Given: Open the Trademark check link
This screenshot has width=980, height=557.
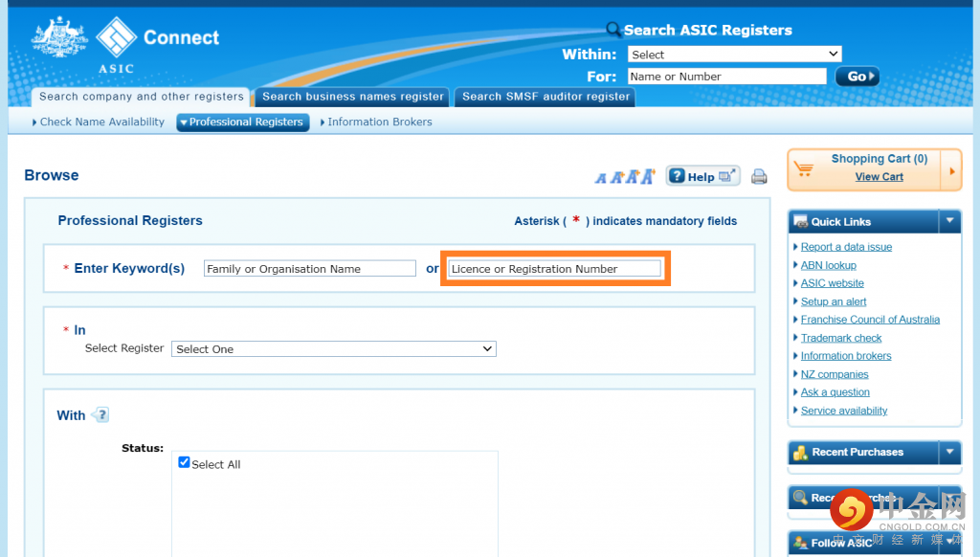Looking at the screenshot, I should tap(840, 338).
